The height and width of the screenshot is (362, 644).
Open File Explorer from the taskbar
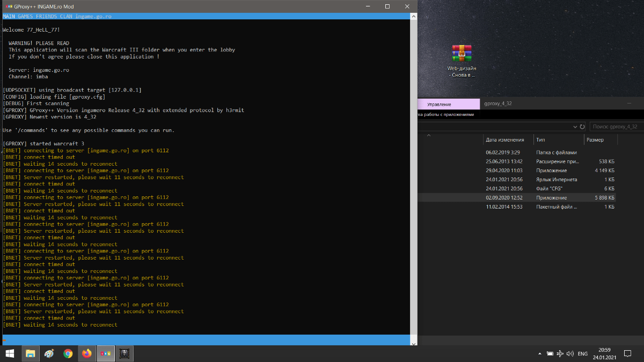tap(30, 353)
